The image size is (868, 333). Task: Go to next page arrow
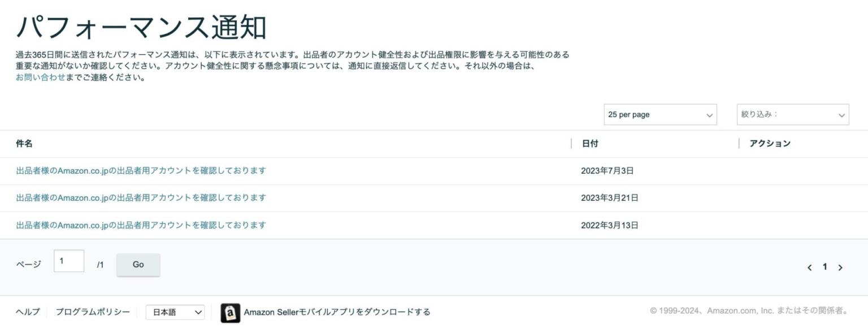pos(840,268)
